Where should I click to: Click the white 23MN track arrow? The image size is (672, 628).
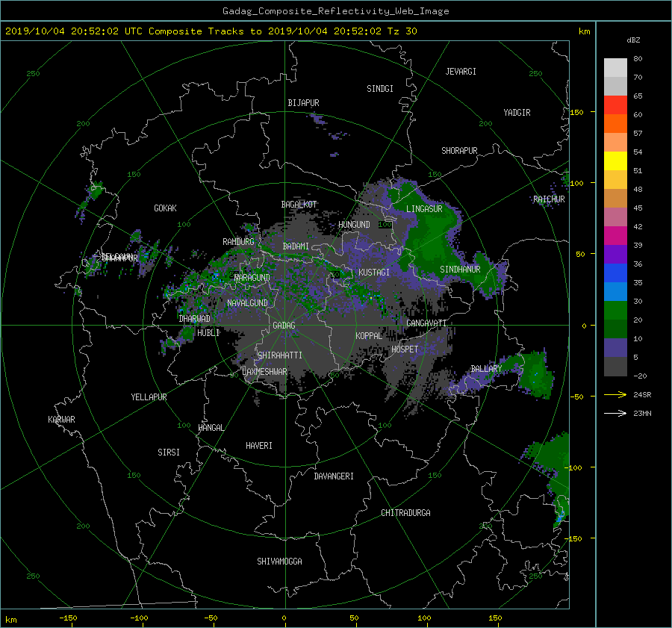coord(615,413)
